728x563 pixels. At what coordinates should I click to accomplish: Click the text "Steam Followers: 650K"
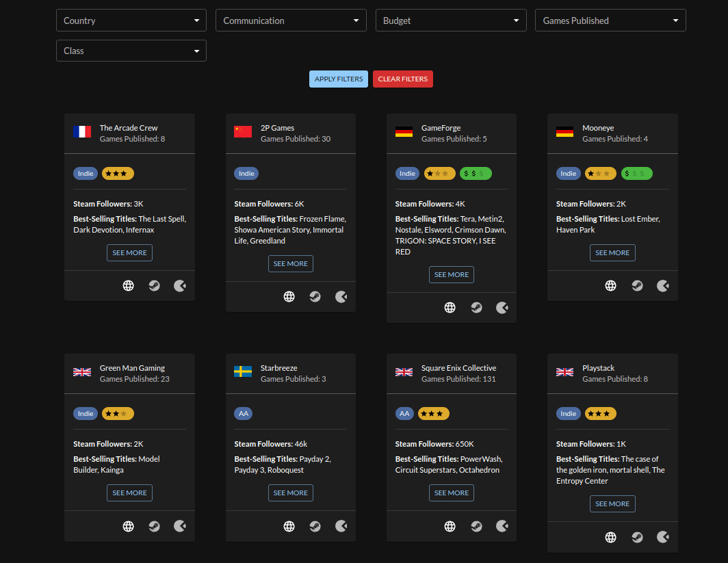[434, 444]
